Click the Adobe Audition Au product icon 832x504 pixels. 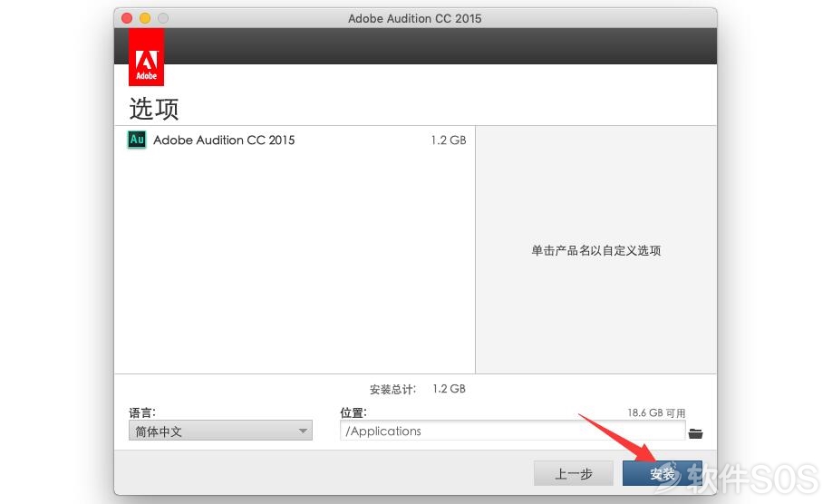tap(137, 140)
